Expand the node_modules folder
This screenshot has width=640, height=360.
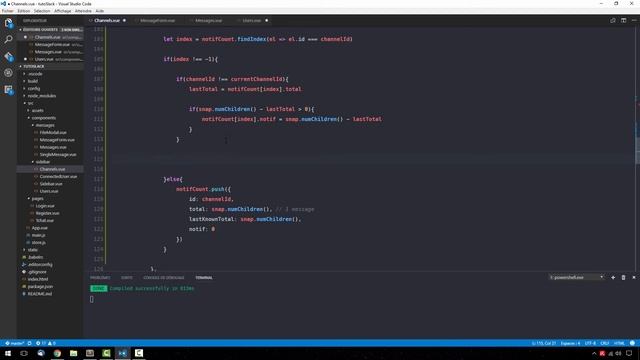point(42,96)
